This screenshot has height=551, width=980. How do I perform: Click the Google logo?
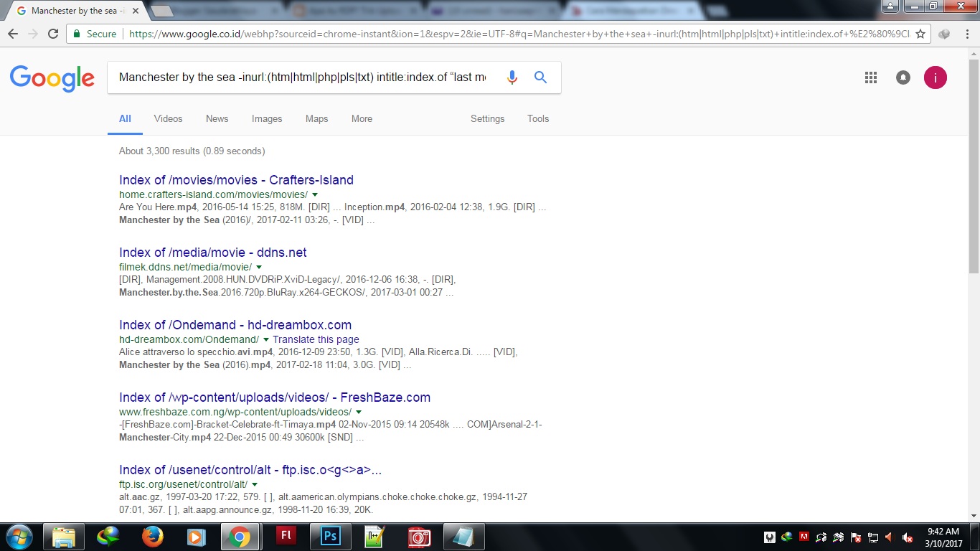(52, 77)
